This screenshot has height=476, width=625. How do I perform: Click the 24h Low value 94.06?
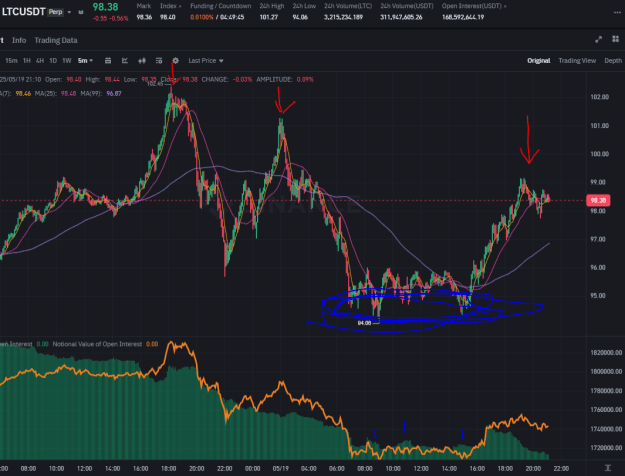(x=300, y=17)
